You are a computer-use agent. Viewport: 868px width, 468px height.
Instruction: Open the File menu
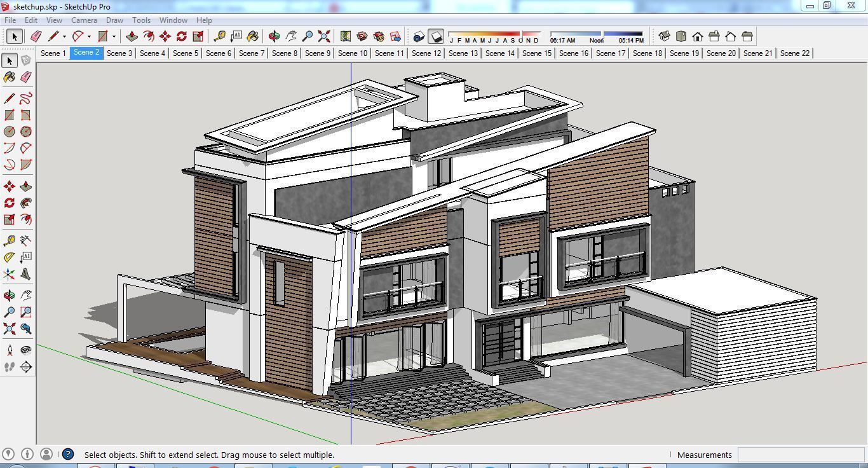11,20
